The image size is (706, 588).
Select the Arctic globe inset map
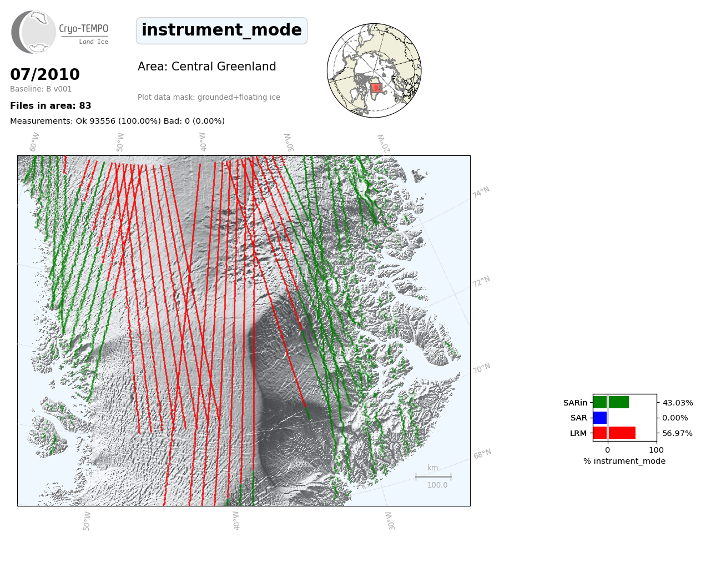pos(374,70)
